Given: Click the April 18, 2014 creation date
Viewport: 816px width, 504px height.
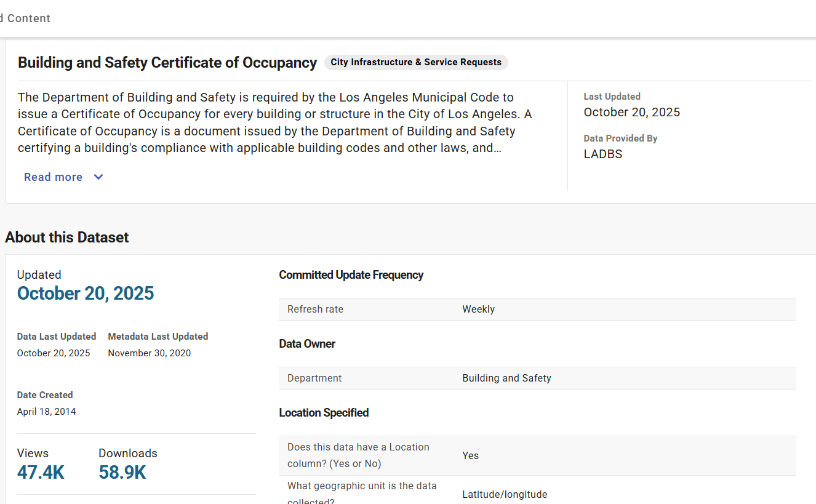Looking at the screenshot, I should [47, 412].
